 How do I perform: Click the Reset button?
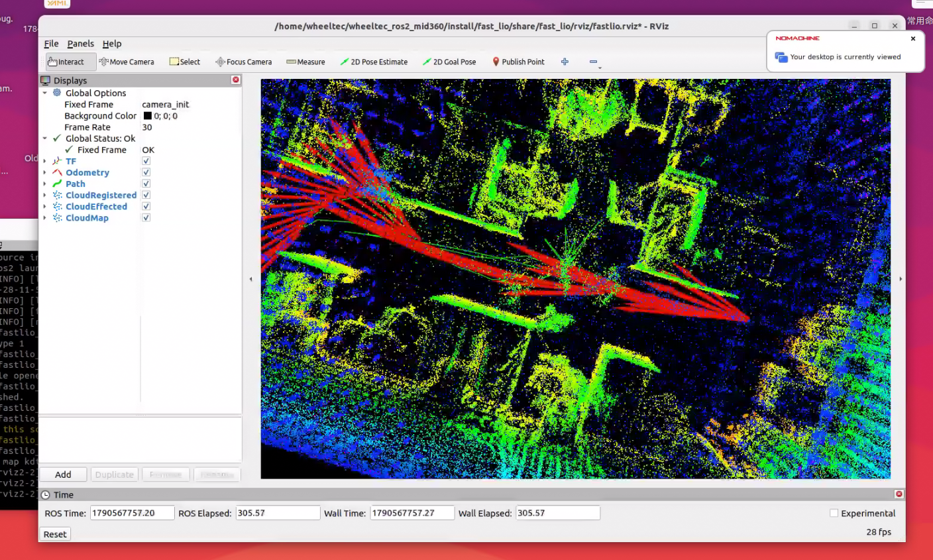click(x=55, y=534)
